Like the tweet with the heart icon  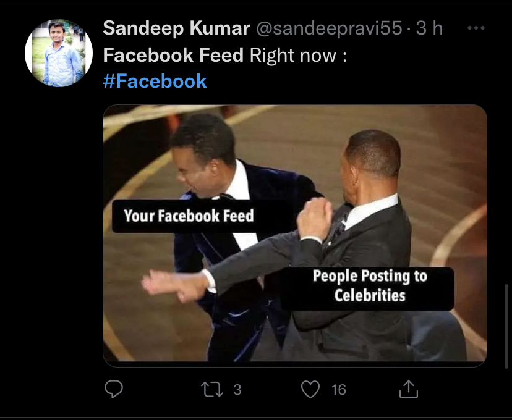[x=310, y=389]
